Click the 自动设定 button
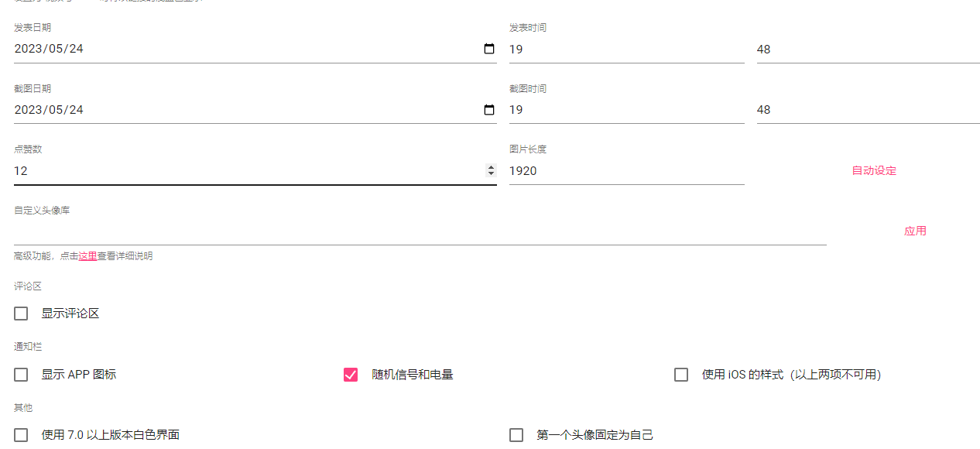This screenshot has width=980, height=449. (x=874, y=170)
